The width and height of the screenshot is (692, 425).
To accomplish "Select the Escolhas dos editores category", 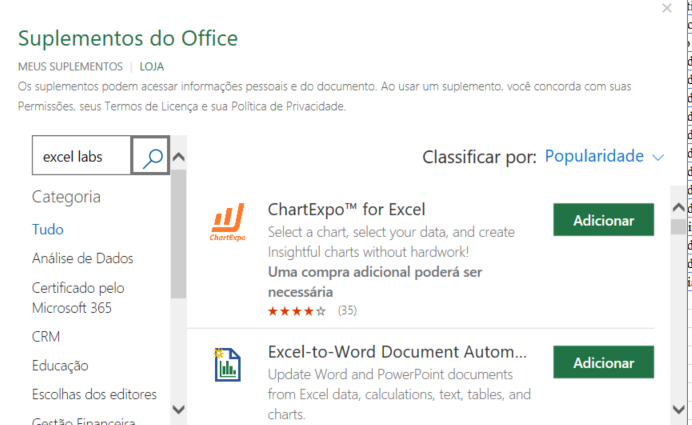I will 94,394.
